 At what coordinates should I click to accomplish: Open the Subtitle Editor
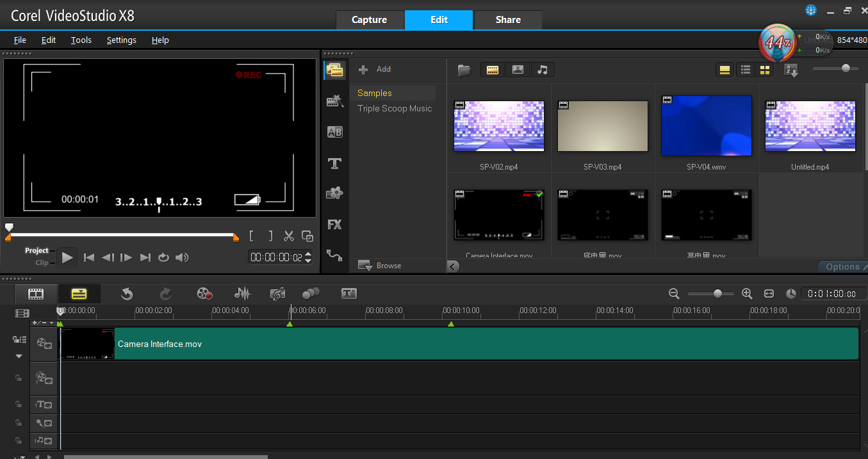(348, 293)
